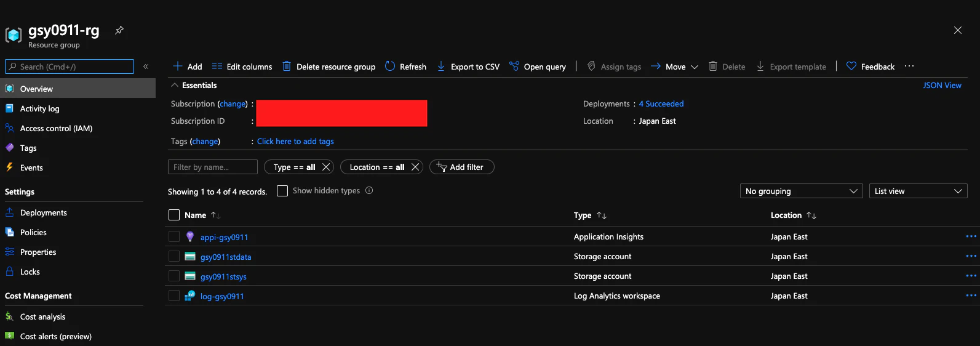Click the Activity log sidebar icon
This screenshot has height=346, width=980.
click(9, 108)
